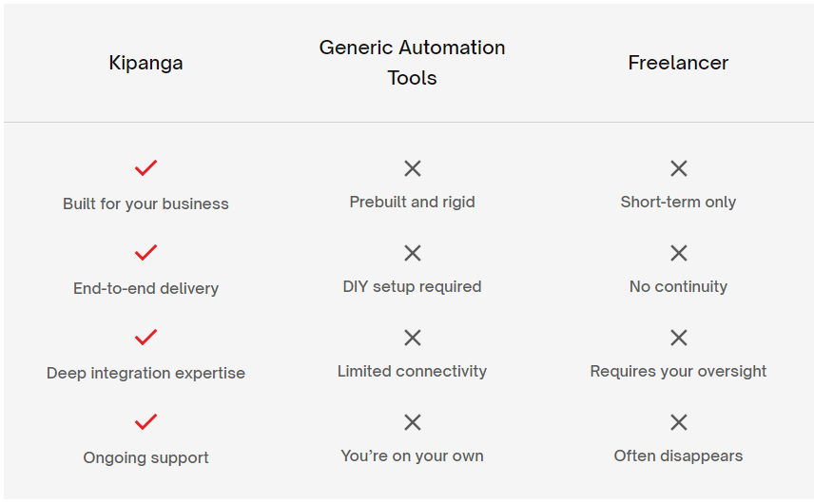Click the X icon above Short-term only
Viewport: 814px width, 504px height.
679,168
